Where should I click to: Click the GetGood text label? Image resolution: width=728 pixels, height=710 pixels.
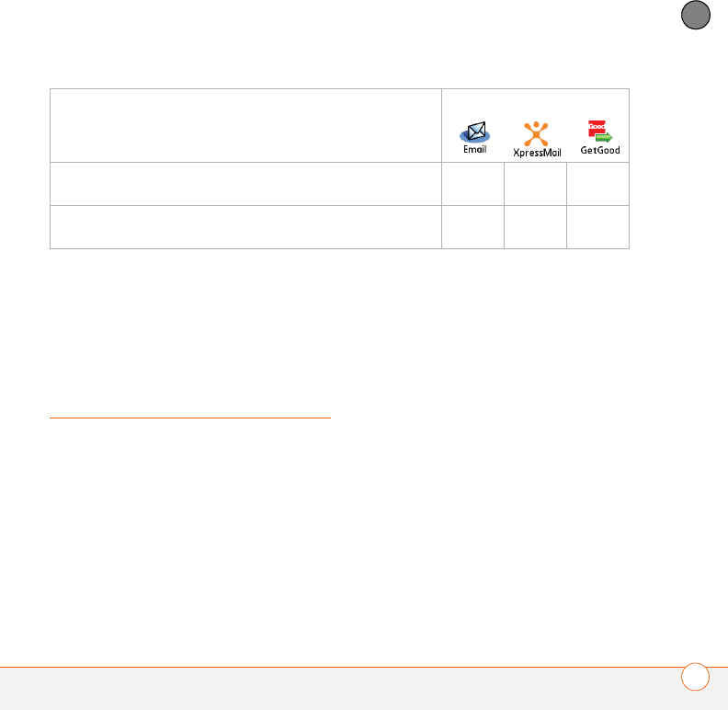pyautogui.click(x=600, y=150)
